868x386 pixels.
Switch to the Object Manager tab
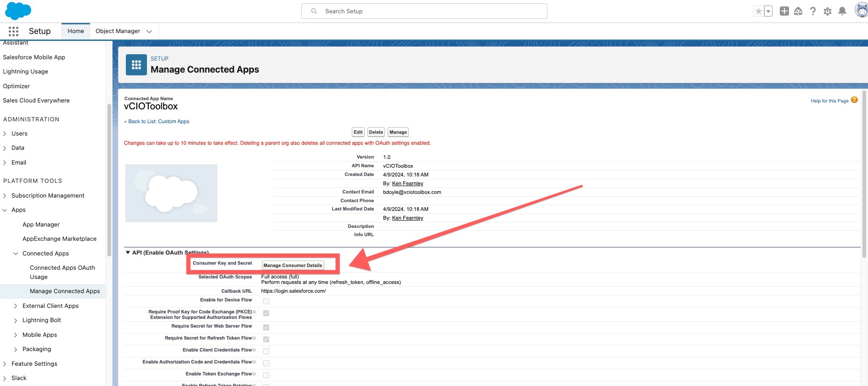tap(118, 31)
